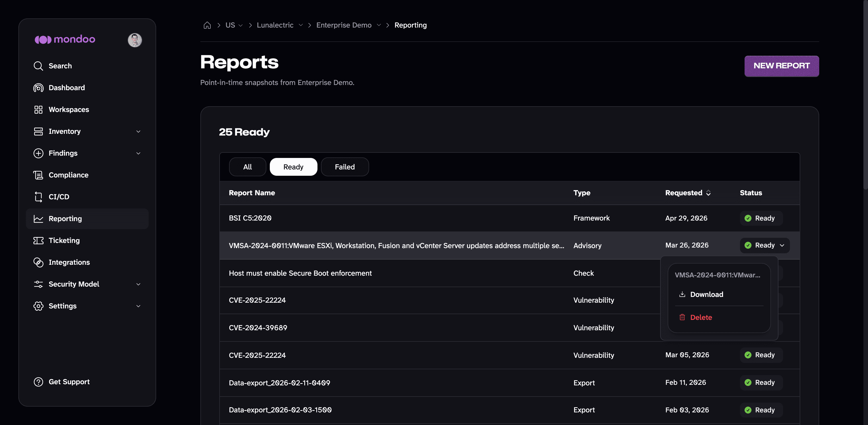Click the Mondoo logo

coord(65,39)
